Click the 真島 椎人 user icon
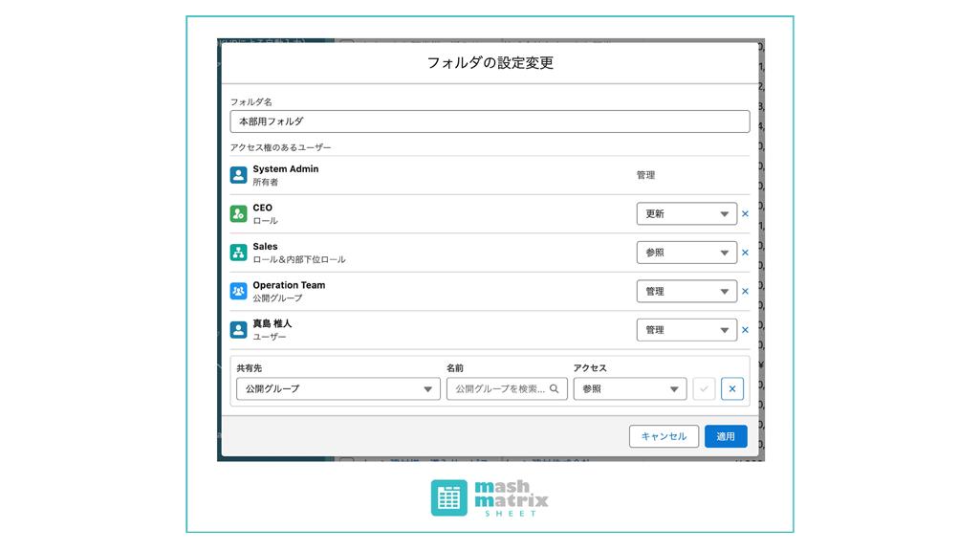980x551 pixels. point(238,330)
